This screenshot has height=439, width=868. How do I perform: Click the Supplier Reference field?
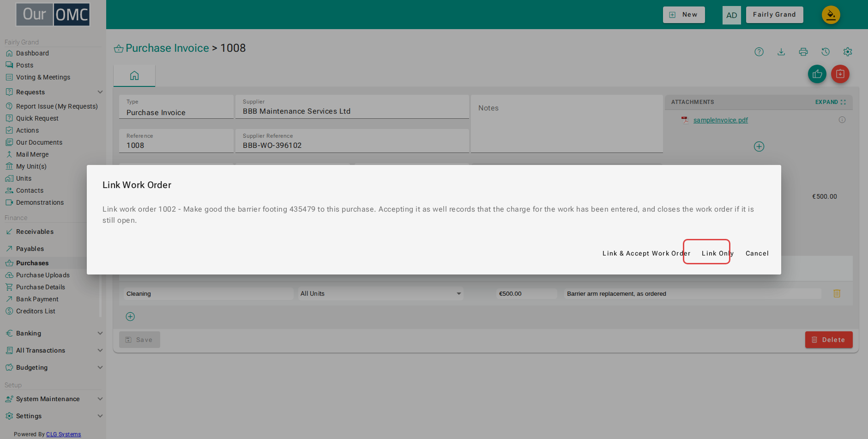(x=352, y=141)
